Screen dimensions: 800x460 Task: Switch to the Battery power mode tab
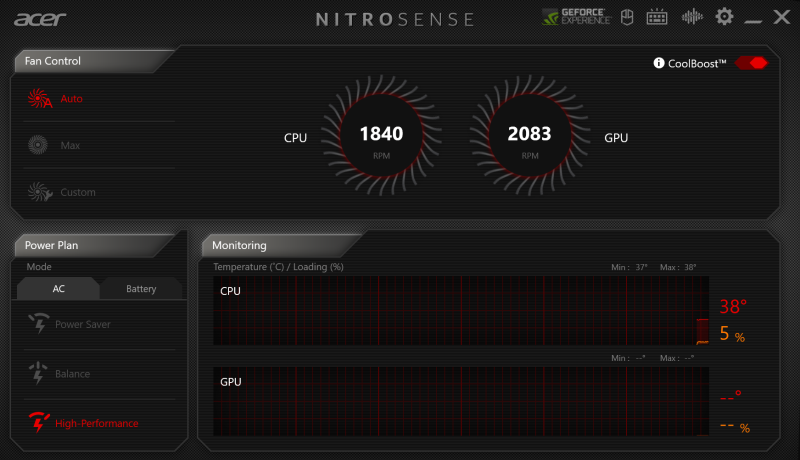pos(141,289)
